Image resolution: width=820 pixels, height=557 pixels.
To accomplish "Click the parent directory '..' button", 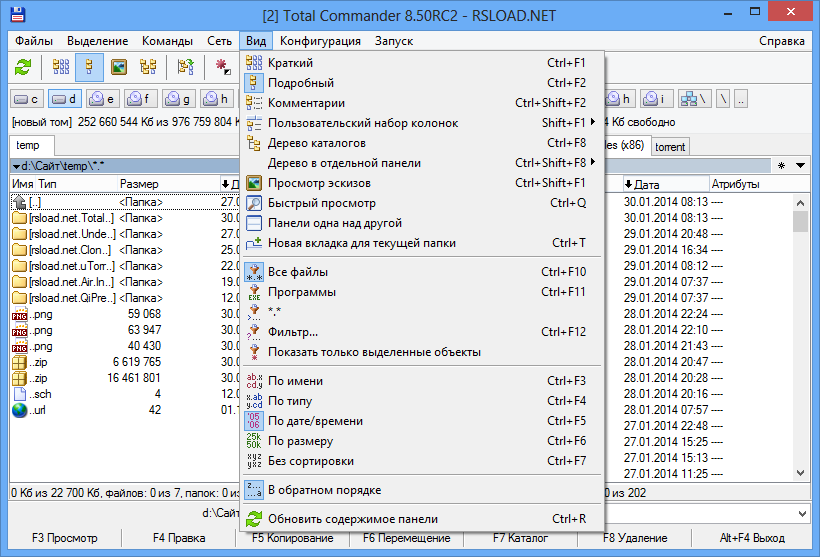I will [x=741, y=99].
